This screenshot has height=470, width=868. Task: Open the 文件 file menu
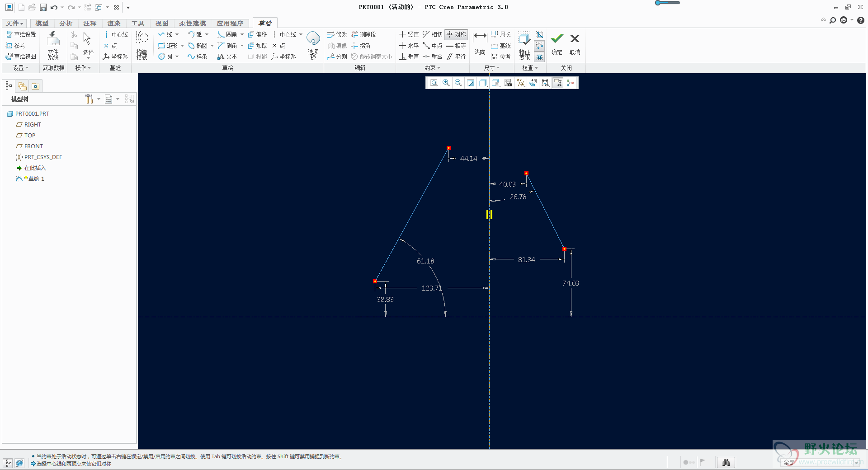(14, 23)
